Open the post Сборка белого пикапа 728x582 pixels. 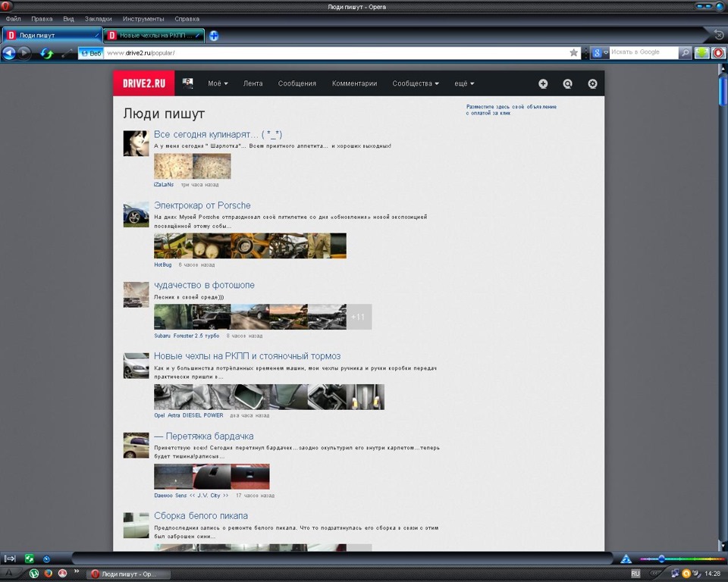click(200, 515)
